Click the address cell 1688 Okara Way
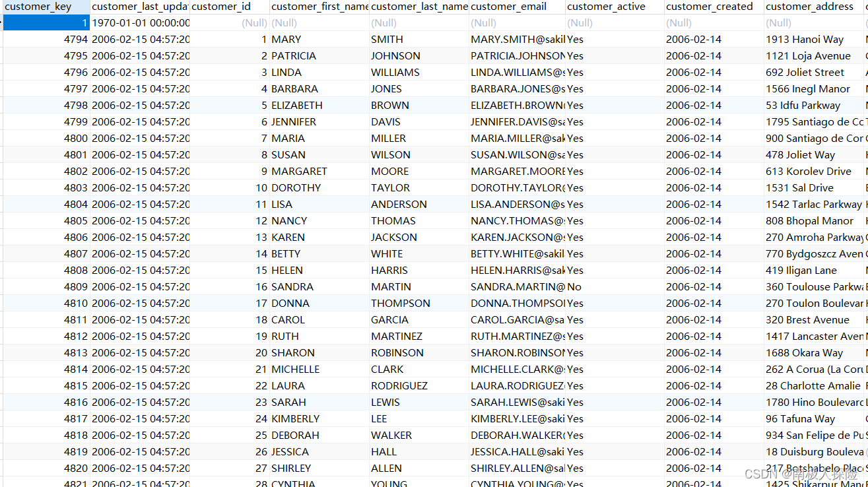Image resolution: width=868 pixels, height=487 pixels. pyautogui.click(x=814, y=352)
